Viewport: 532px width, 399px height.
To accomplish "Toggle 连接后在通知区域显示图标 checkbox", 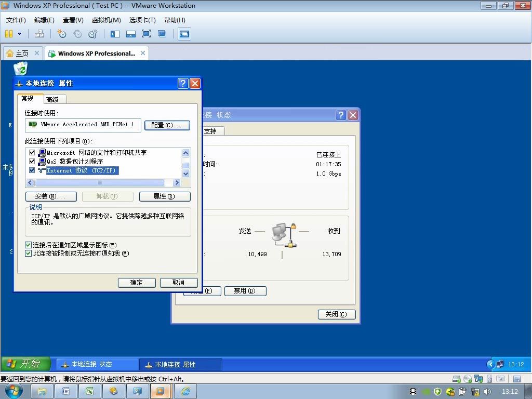I will (x=29, y=245).
